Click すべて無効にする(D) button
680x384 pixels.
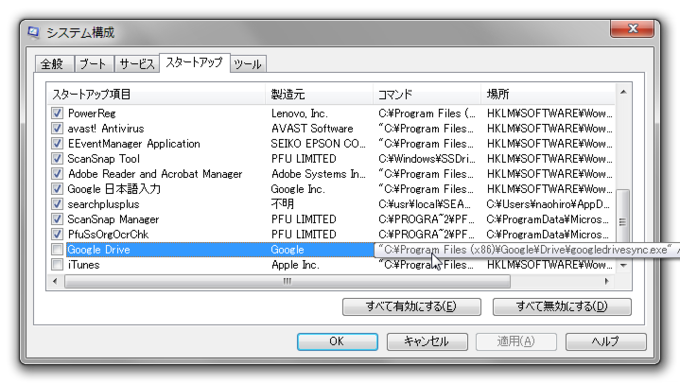coord(562,306)
